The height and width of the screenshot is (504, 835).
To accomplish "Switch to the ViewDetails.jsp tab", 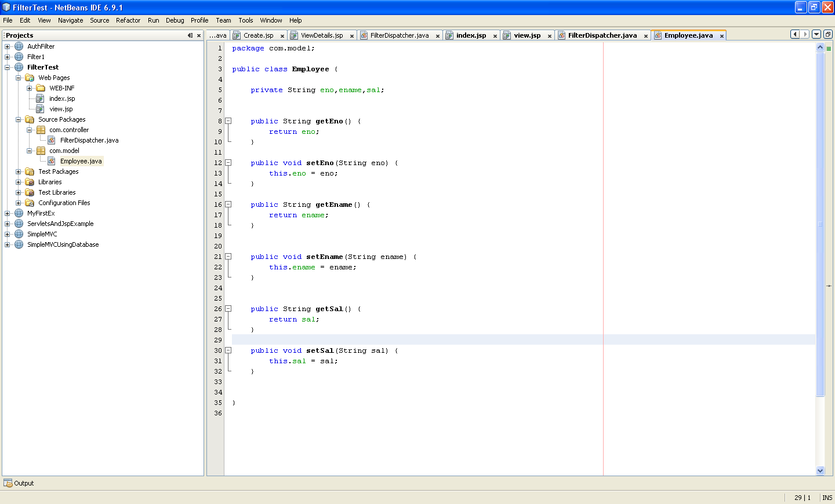I will click(x=322, y=35).
